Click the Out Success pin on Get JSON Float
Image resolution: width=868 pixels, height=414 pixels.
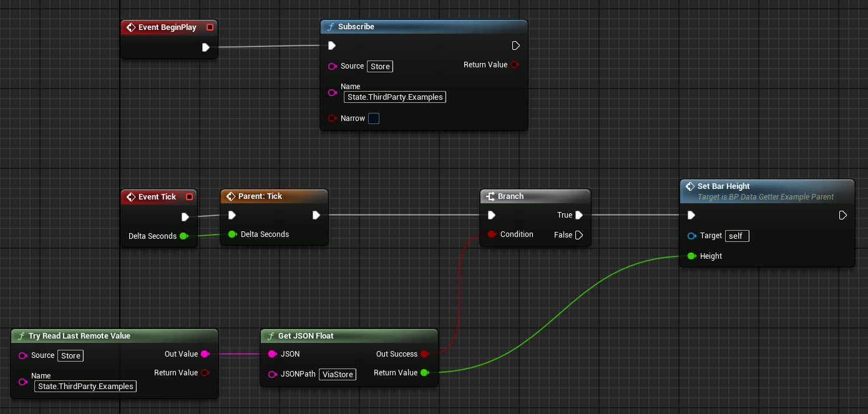coord(425,354)
